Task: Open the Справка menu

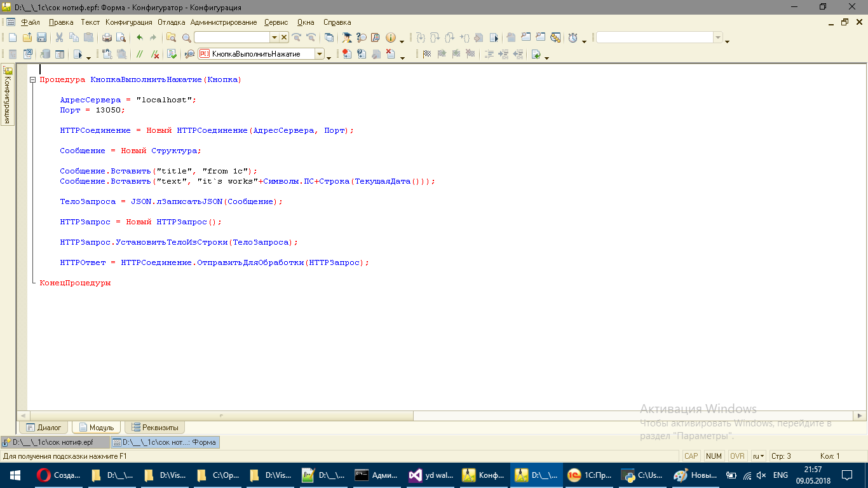Action: tap(337, 22)
